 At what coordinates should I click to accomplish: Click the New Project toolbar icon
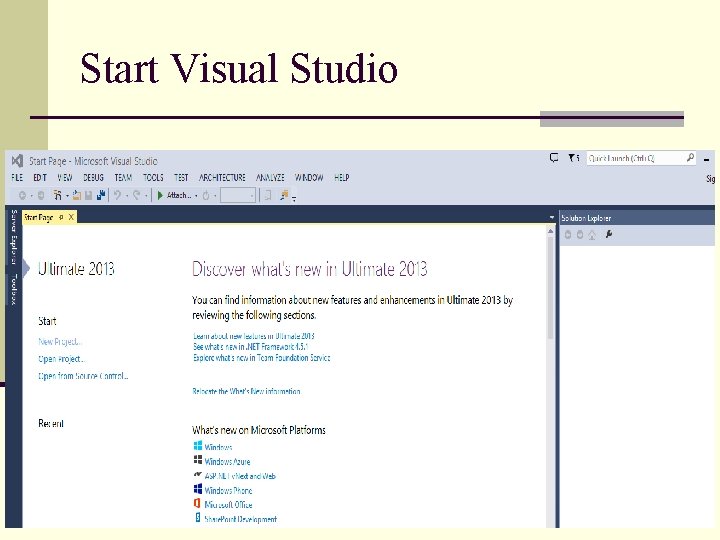(x=57, y=195)
